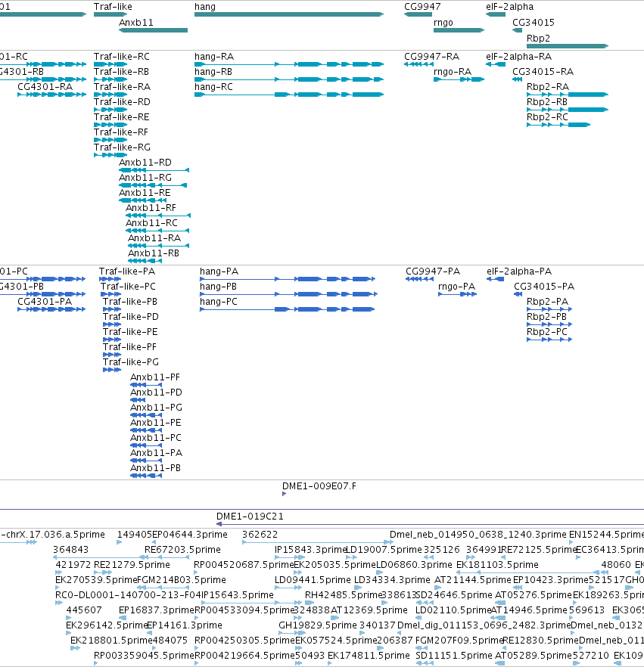Select transcript label "hang-RA"
The height and width of the screenshot is (667, 644).
[x=214, y=57]
